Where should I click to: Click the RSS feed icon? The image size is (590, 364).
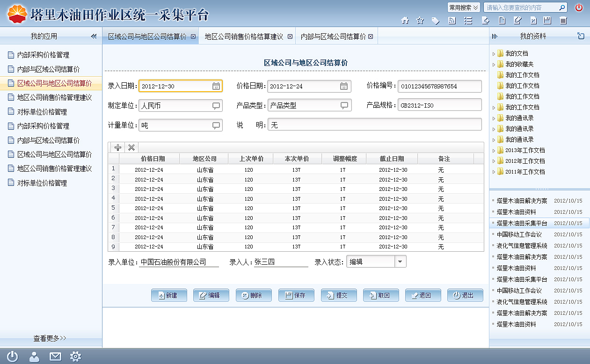tap(452, 21)
